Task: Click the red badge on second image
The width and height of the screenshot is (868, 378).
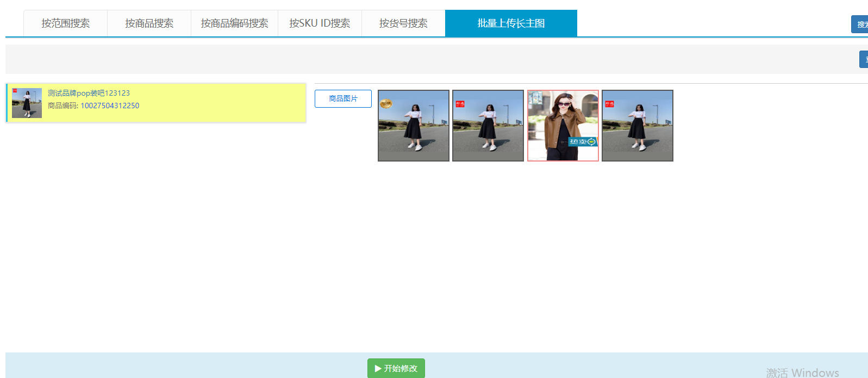Action: [460, 103]
